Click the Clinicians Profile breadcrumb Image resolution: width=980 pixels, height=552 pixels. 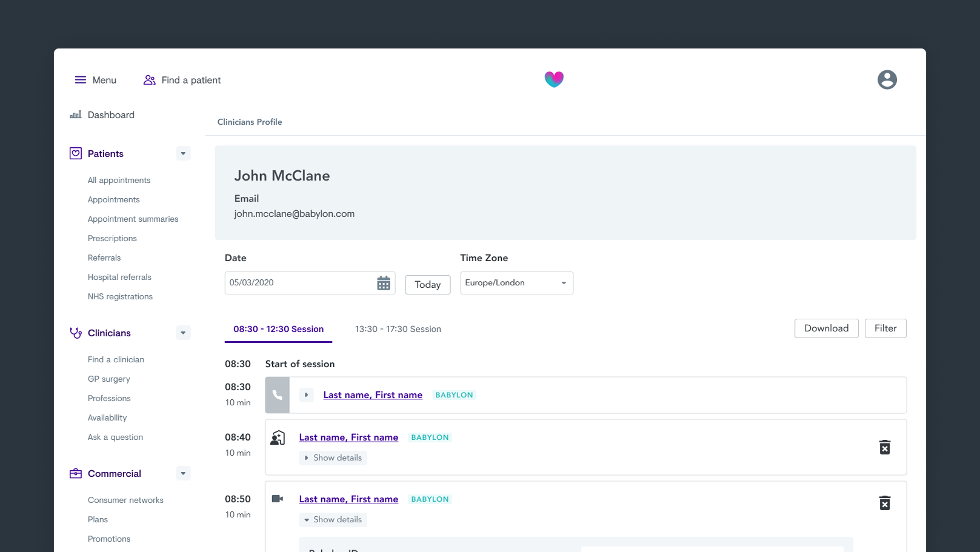pyautogui.click(x=250, y=122)
